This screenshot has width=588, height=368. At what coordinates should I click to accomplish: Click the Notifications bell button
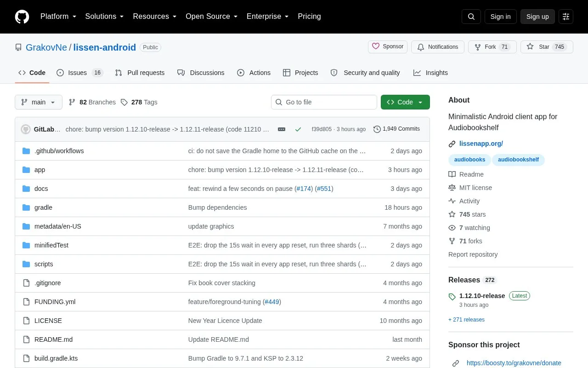(438, 47)
